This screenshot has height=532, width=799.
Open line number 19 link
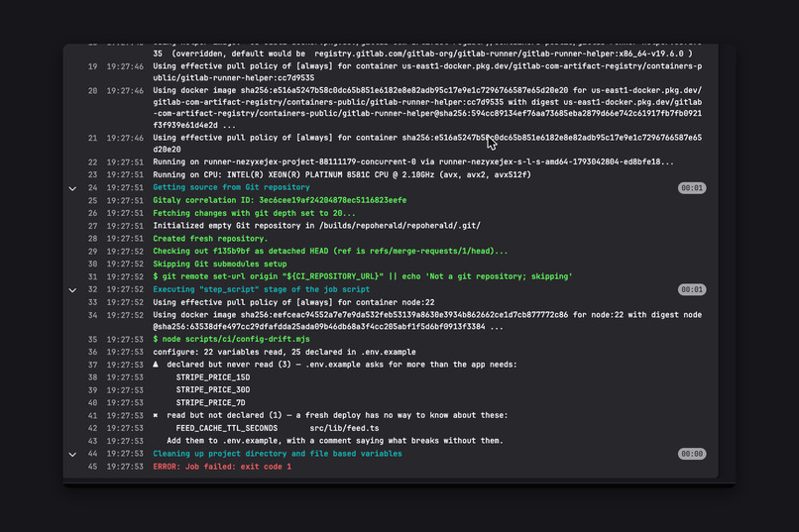[92, 66]
